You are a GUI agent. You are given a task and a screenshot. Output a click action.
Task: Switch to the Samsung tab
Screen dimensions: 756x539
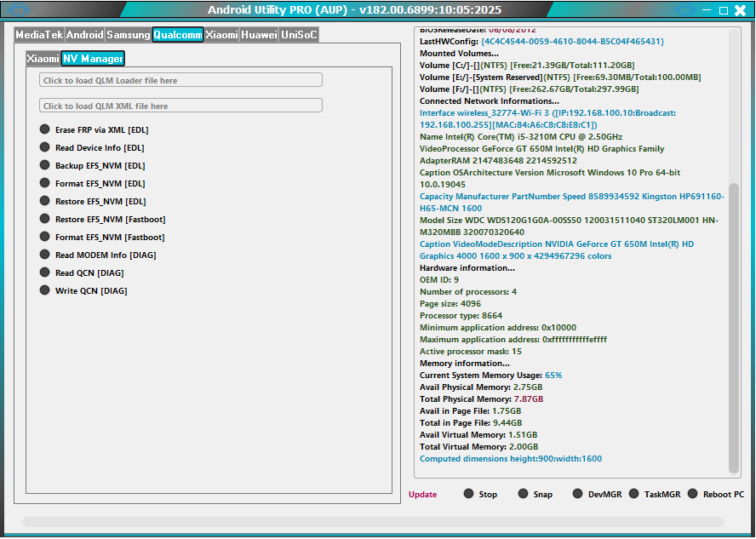(x=129, y=35)
